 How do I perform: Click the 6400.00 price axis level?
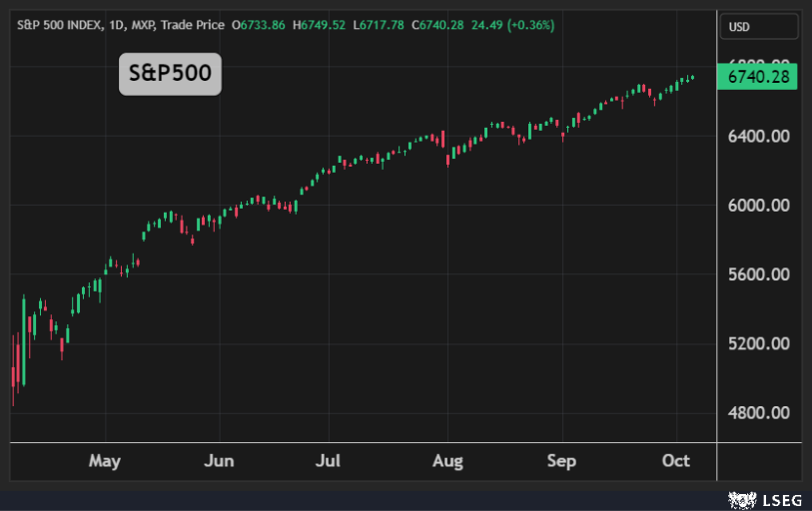pyautogui.click(x=759, y=136)
